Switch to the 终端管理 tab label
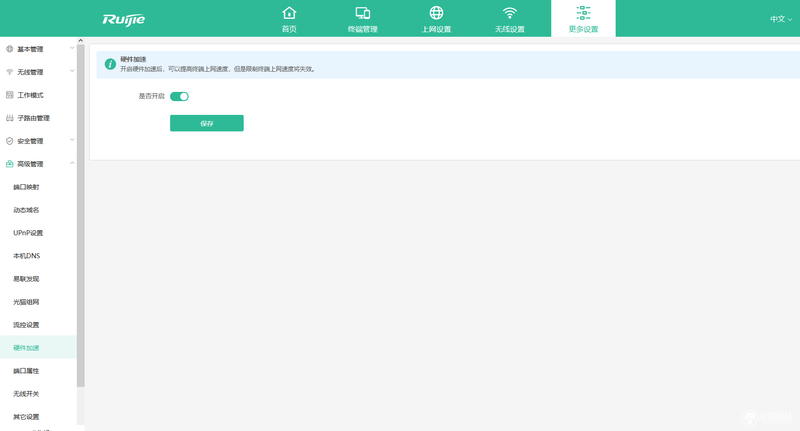 click(363, 29)
